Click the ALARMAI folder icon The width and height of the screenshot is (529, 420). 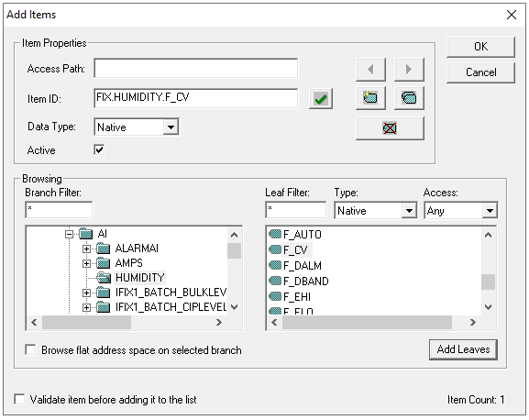click(104, 249)
